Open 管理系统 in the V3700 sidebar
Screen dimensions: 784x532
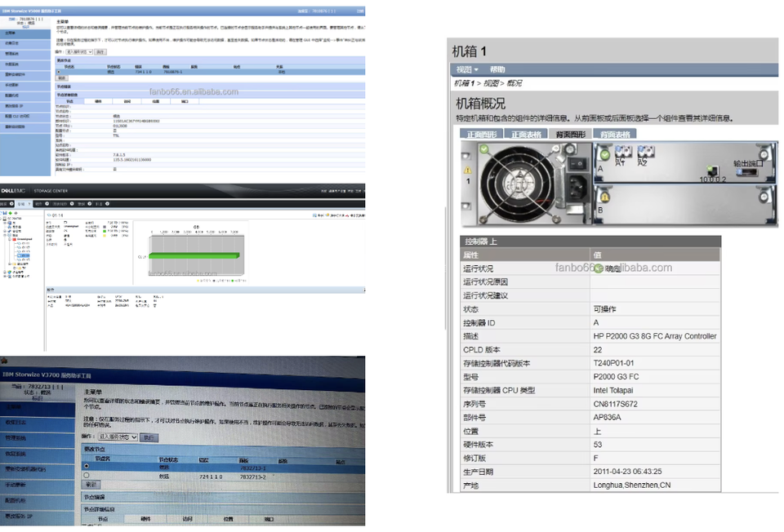pyautogui.click(x=37, y=438)
